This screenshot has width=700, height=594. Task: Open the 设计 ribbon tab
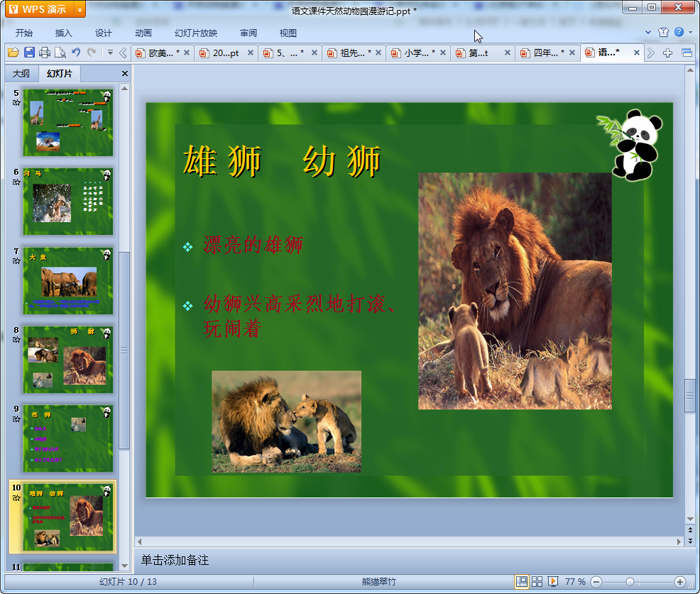(x=103, y=33)
